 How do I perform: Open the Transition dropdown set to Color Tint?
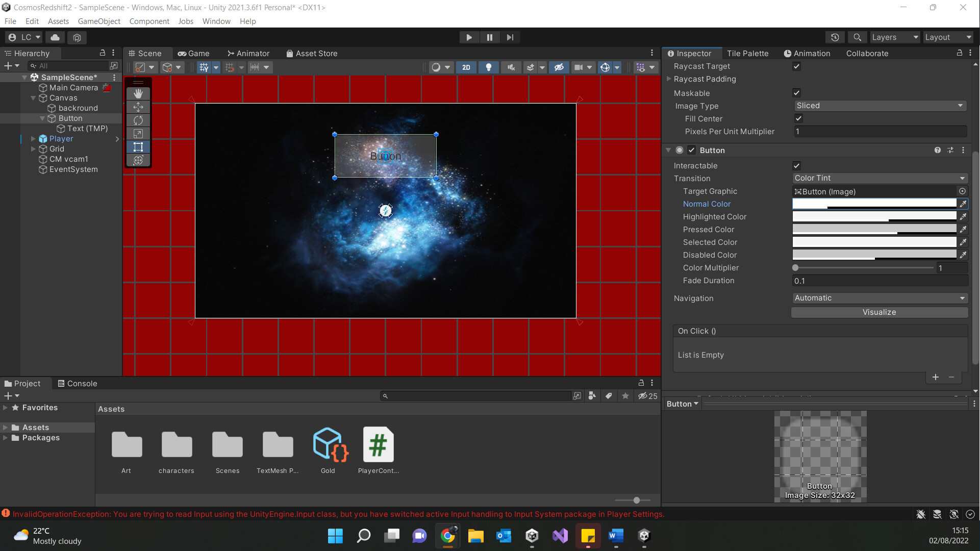coord(879,178)
